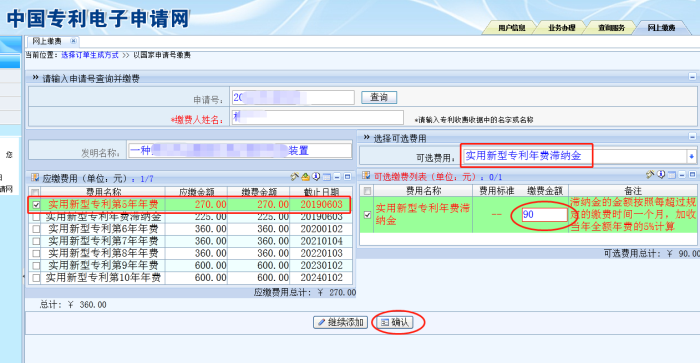Screen dimensions: 700x363
Task: Click the 缴费金额 field showing 90
Action: 544,215
